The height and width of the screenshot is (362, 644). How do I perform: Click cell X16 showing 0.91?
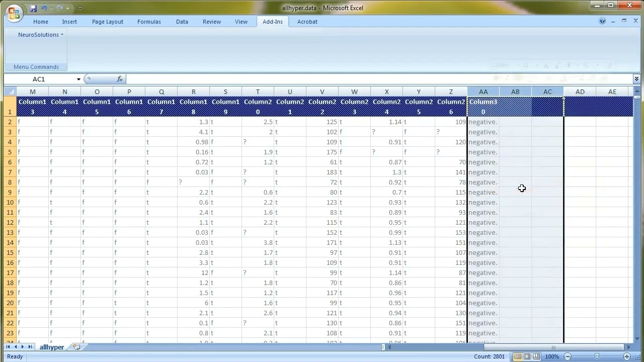click(387, 262)
